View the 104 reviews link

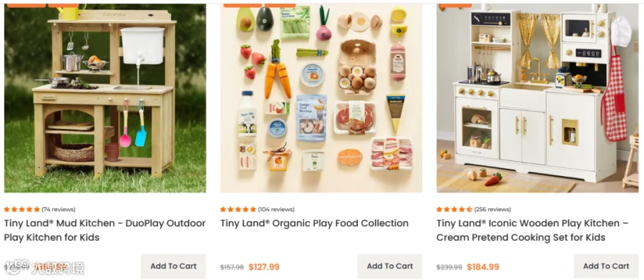coord(276,209)
